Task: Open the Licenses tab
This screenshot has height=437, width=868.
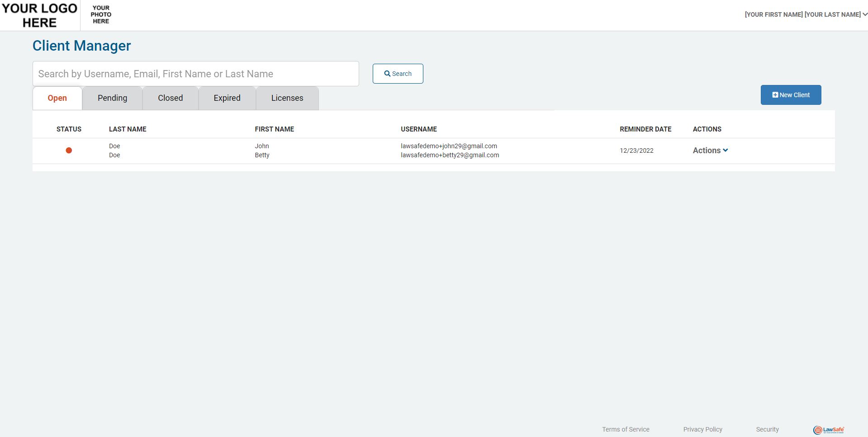Action: click(x=287, y=98)
